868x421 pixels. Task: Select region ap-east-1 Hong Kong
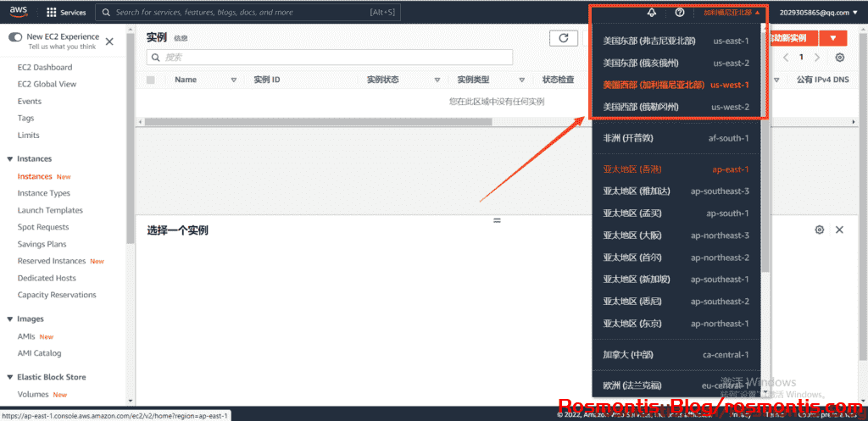(676, 169)
